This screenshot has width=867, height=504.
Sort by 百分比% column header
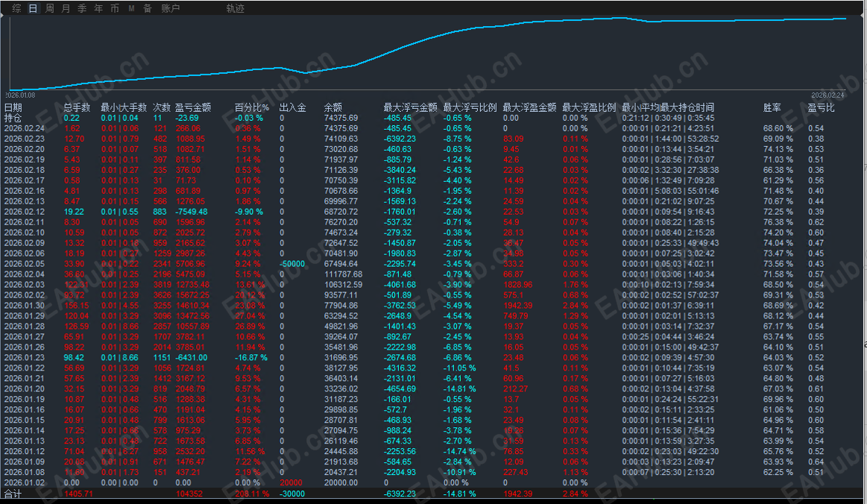click(251, 107)
